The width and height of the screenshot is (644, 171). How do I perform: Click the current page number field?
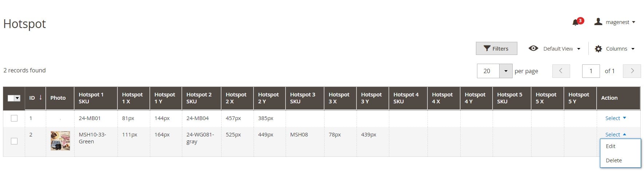591,71
